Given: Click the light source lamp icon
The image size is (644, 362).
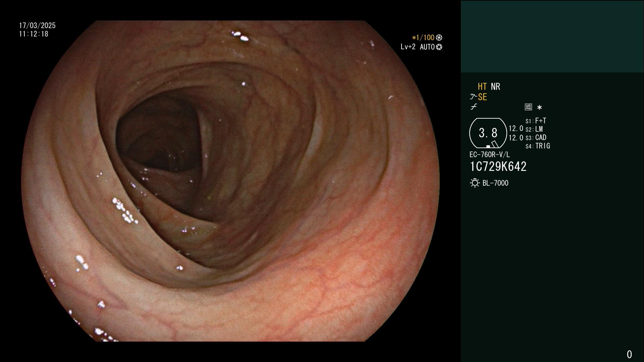Looking at the screenshot, I should pos(475,183).
